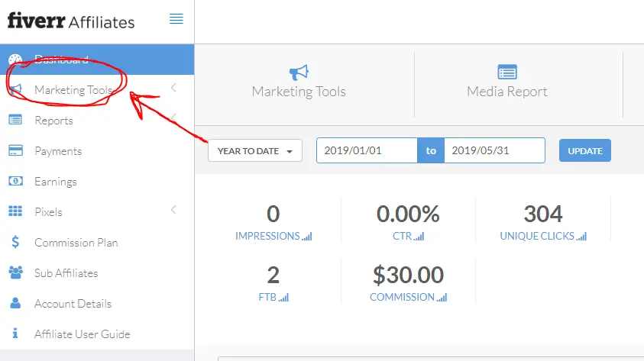Click the Pixels grid icon
Viewport: 644px width, 361px height.
pos(15,211)
